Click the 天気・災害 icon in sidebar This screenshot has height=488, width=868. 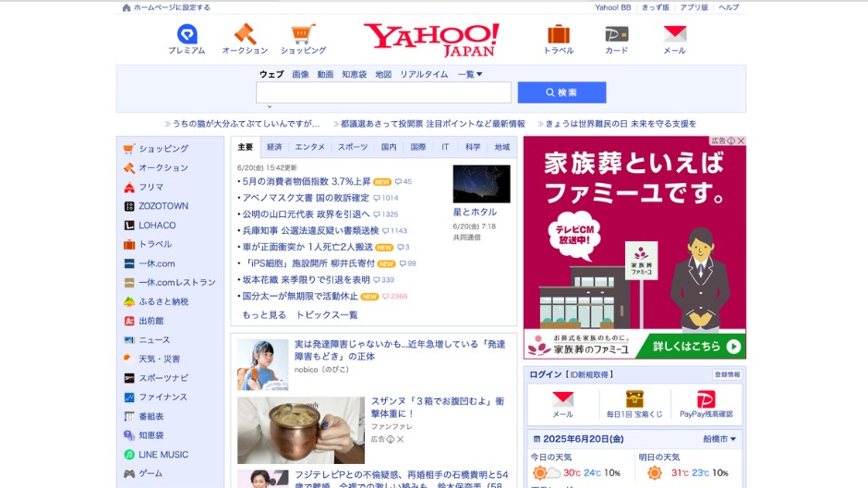coord(127,359)
